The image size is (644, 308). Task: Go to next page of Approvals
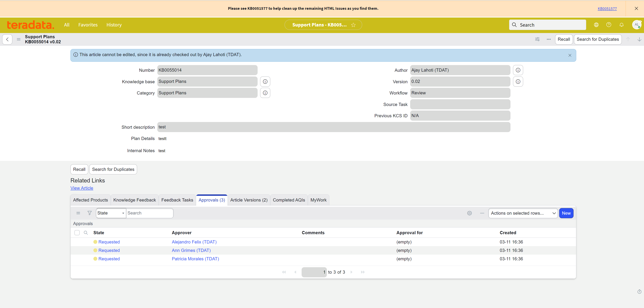[x=352, y=272]
